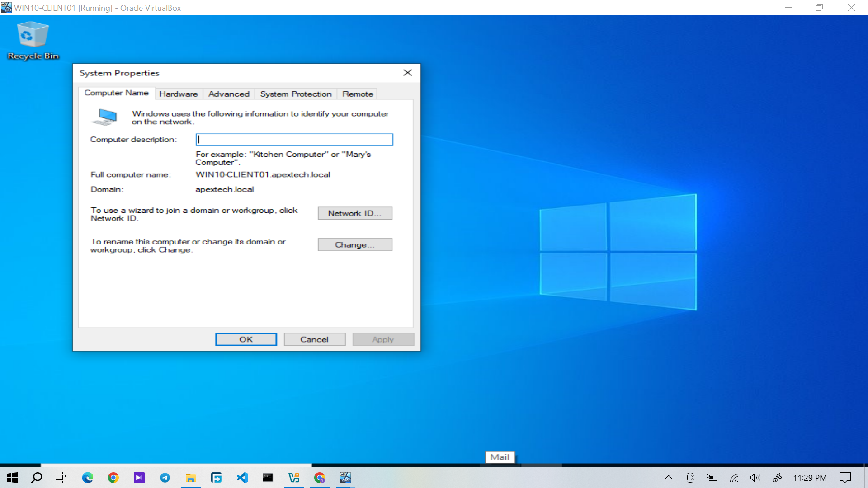This screenshot has width=868, height=488.
Task: Click the Mail tooltip label
Action: click(x=500, y=457)
